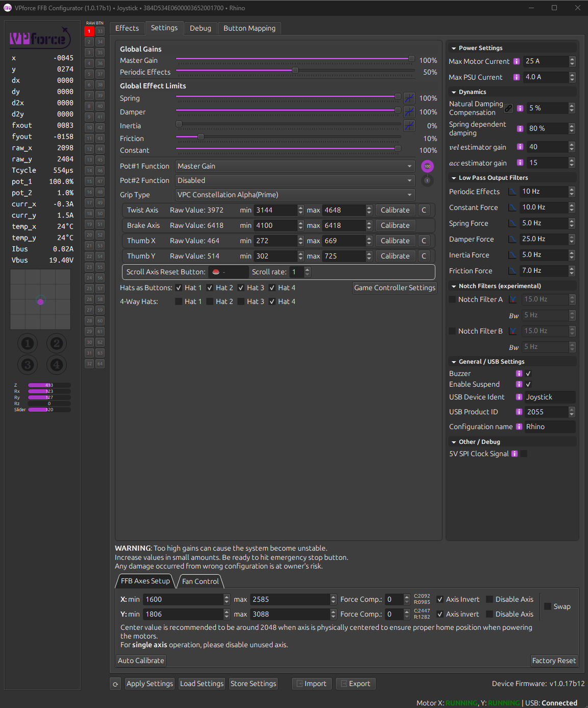
Task: Uncheck Hat 1 under Hats as Buttons
Action: 178,288
